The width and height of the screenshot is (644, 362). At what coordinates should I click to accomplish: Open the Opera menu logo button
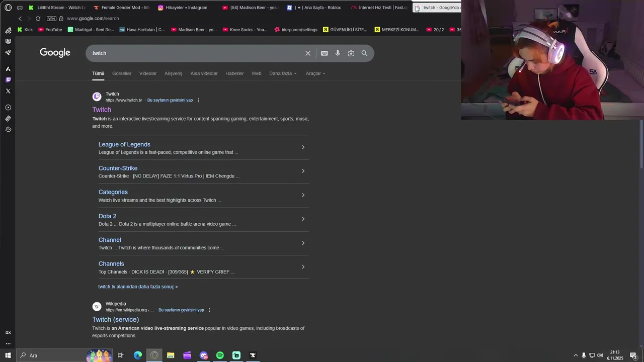point(8,8)
